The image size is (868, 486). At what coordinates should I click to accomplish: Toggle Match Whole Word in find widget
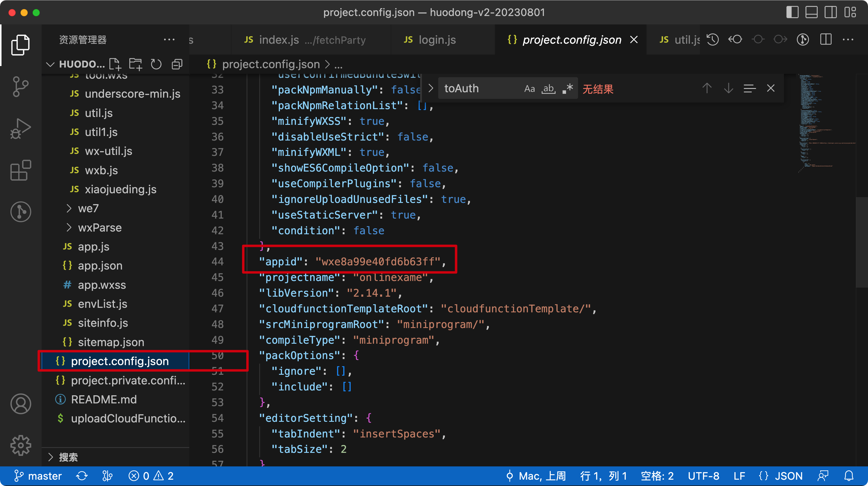click(549, 89)
